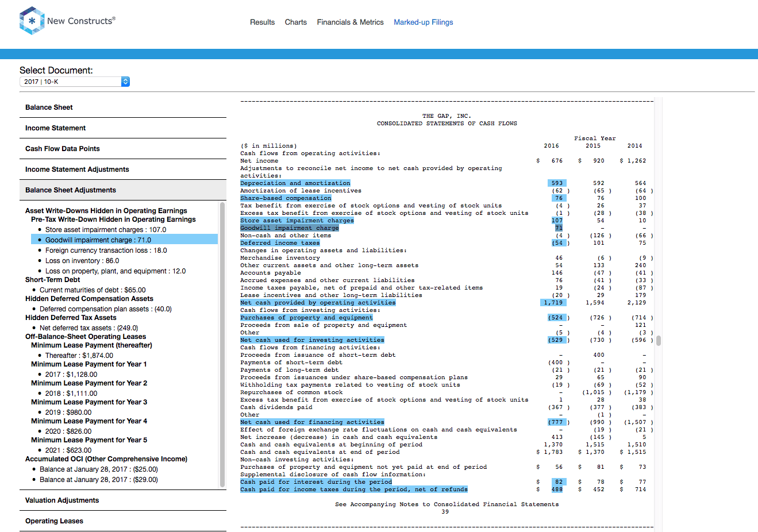Click the Asset Write-Downs Hidden in Operating Earnings heading
Viewport: 758px width, 532px height.
click(106, 211)
